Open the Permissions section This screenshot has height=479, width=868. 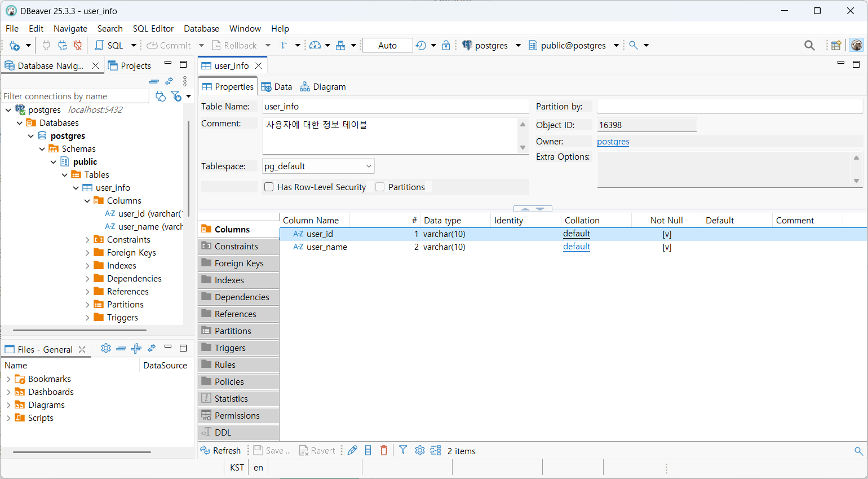pyautogui.click(x=238, y=415)
